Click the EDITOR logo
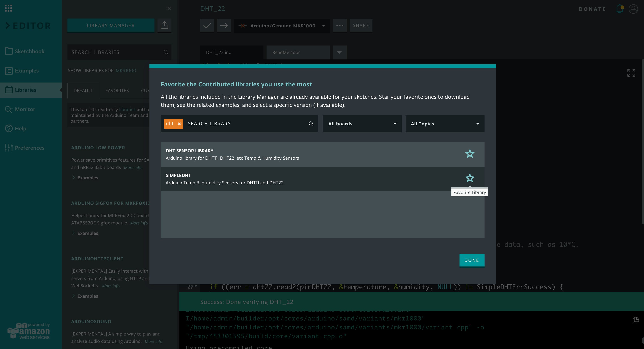This screenshot has width=644, height=349. tap(28, 26)
